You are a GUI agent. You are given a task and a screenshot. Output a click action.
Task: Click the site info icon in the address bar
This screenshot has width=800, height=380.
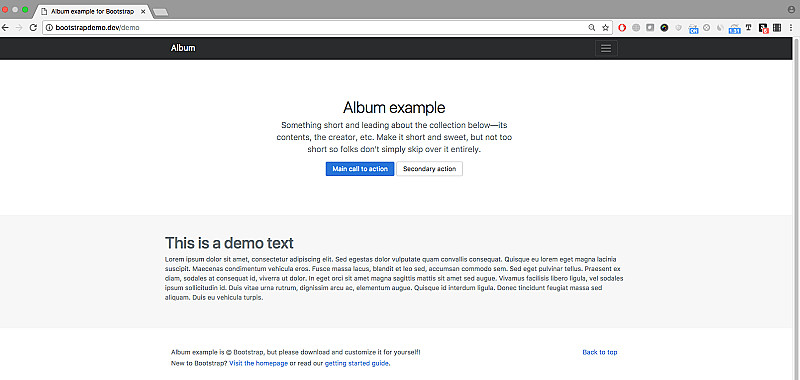[x=49, y=28]
